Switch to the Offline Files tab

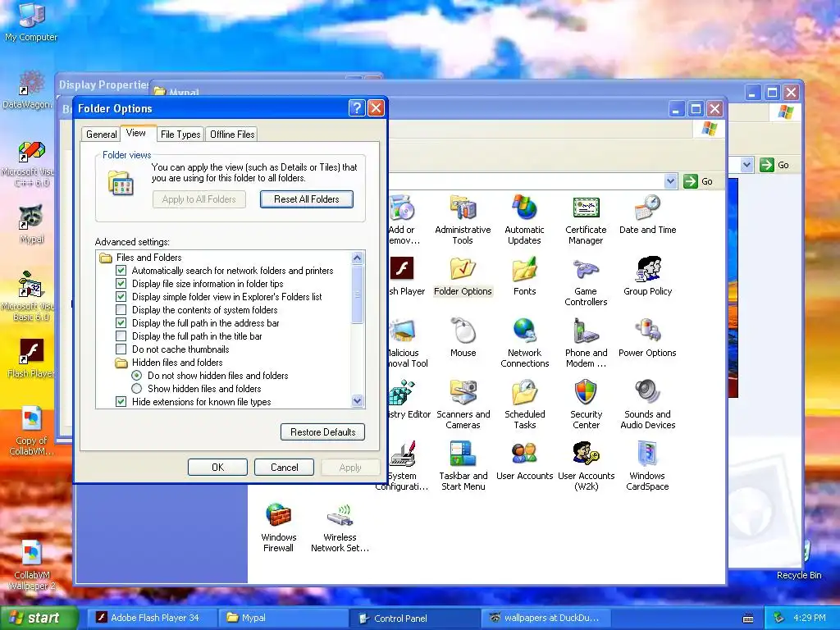point(232,134)
